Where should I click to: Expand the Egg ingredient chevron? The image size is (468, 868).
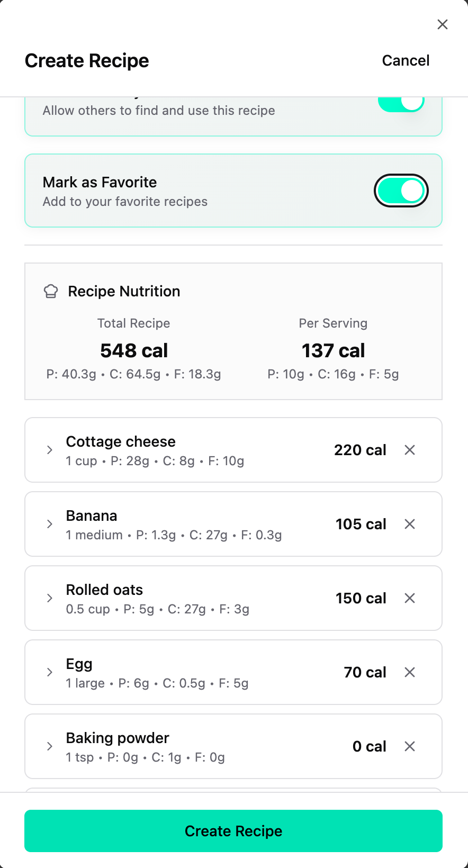click(50, 672)
